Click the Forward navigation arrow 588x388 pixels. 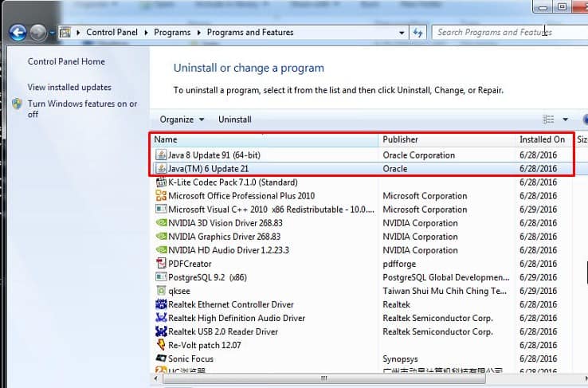point(38,33)
